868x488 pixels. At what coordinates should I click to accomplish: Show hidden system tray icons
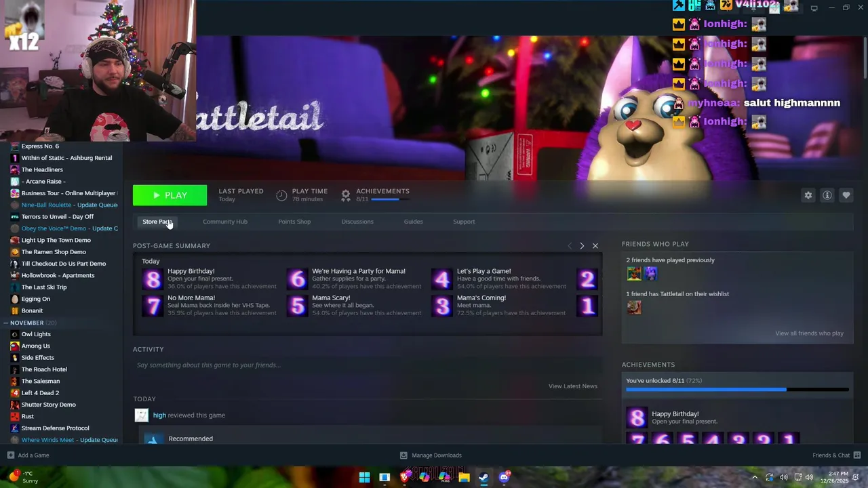pyautogui.click(x=755, y=477)
